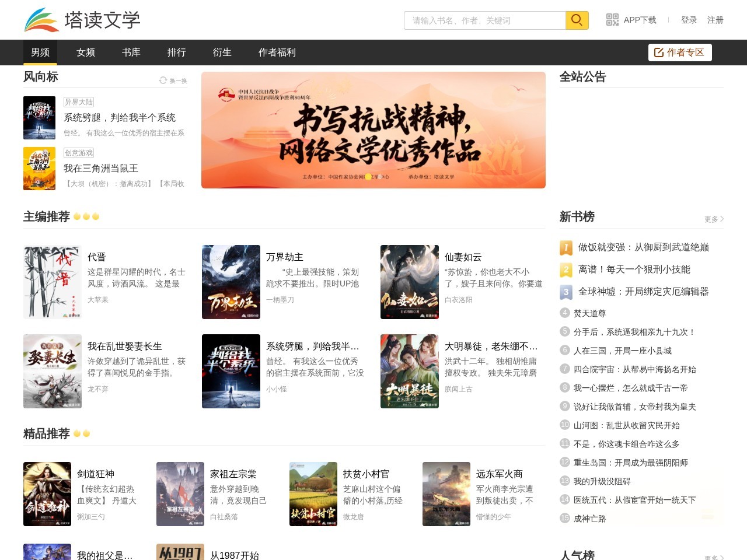Viewport: 747px width, 560px height.
Task: Expand 新书榜 with the 更多 link
Action: pos(714,219)
